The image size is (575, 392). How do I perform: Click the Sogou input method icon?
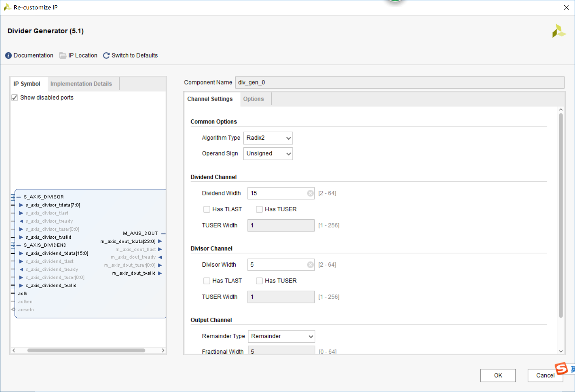point(561,368)
